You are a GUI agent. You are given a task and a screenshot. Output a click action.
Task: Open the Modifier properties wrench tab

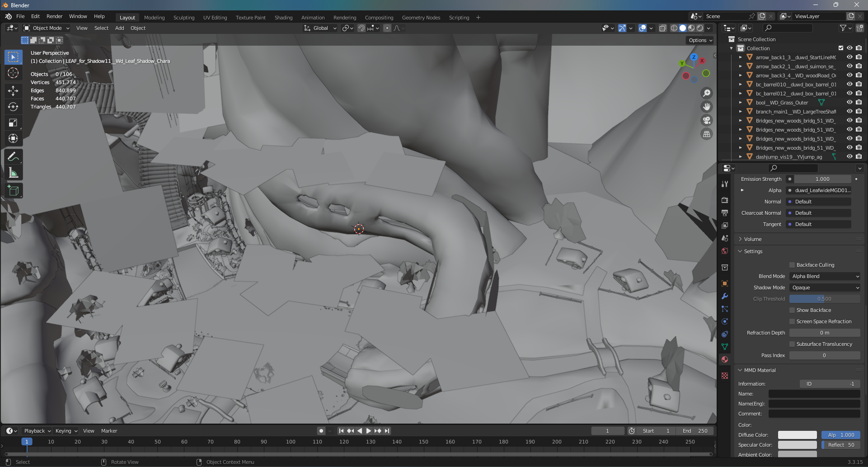[725, 296]
